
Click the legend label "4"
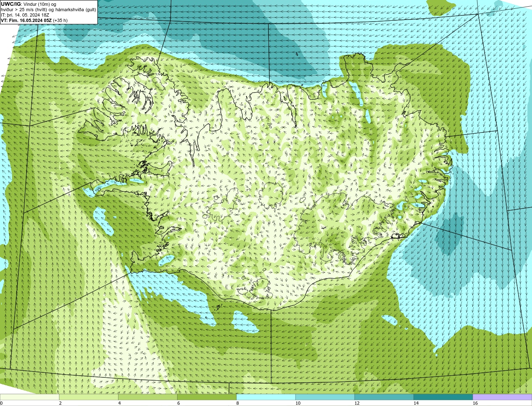119,403
